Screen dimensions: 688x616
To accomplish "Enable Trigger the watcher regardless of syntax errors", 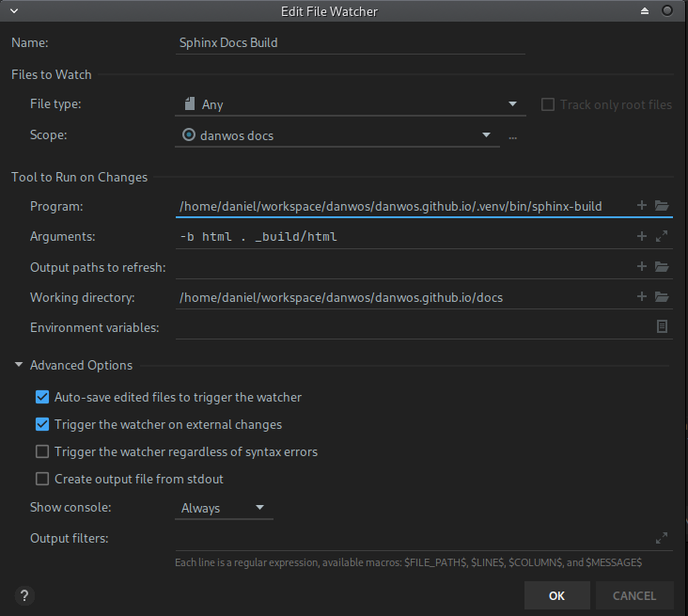I will [42, 451].
